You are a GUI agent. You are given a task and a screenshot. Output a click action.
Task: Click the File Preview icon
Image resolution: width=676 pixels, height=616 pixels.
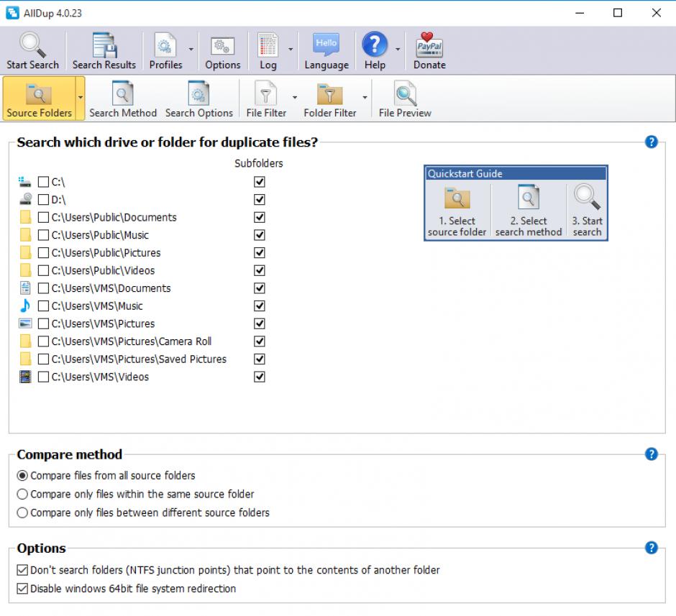pos(406,93)
